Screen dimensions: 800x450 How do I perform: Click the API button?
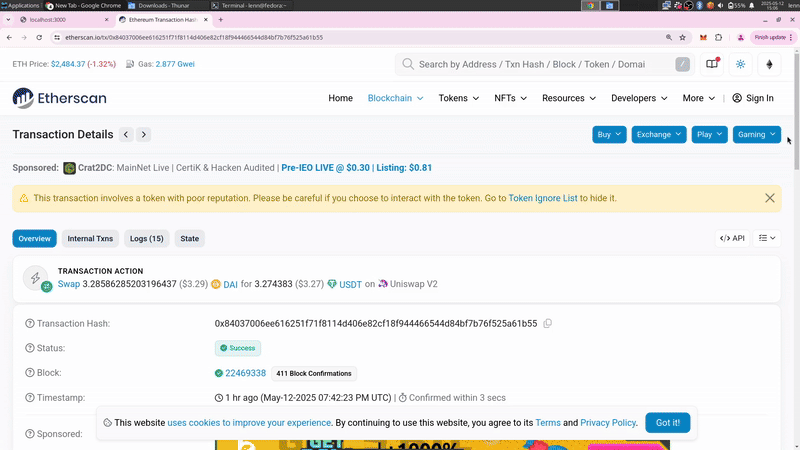[x=732, y=238]
